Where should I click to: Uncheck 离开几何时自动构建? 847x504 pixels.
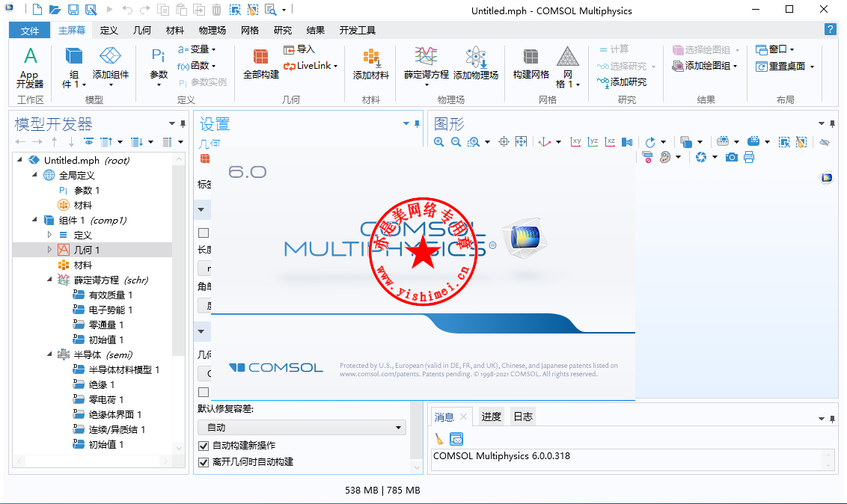click(204, 462)
